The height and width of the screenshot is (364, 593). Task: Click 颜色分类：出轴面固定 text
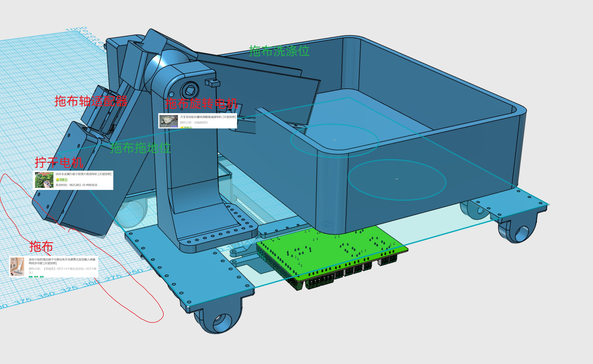pyautogui.click(x=194, y=123)
